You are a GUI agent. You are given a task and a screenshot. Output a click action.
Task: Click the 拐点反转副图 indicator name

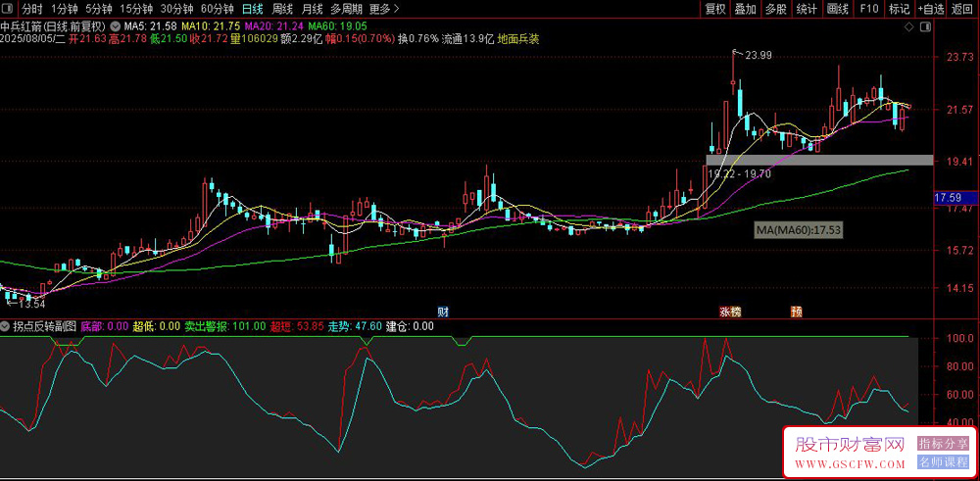point(44,326)
